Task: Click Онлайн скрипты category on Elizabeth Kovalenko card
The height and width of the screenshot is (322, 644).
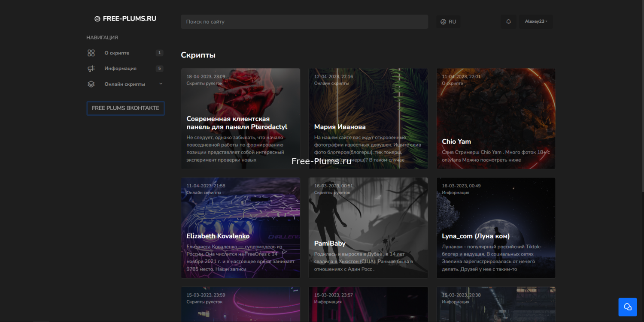Action: click(204, 193)
